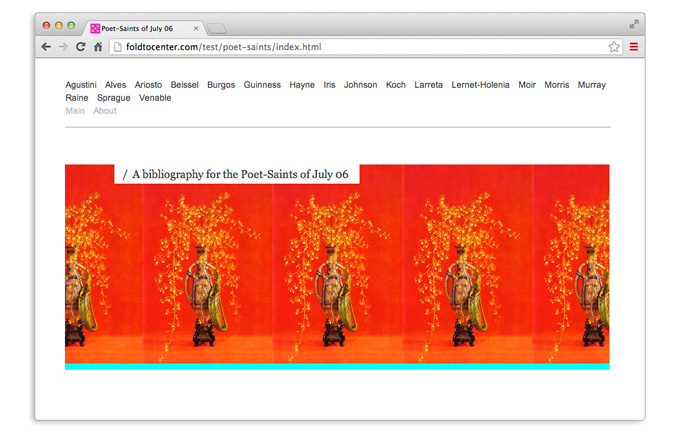Open the Koch link
The width and height of the screenshot is (680, 444).
point(396,85)
